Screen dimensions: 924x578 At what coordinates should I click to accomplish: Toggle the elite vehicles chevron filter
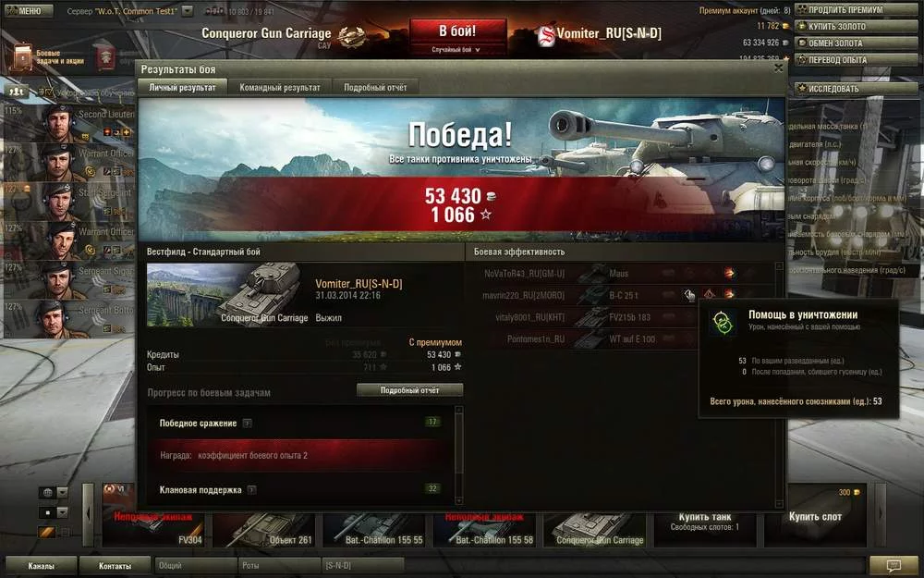(x=46, y=532)
